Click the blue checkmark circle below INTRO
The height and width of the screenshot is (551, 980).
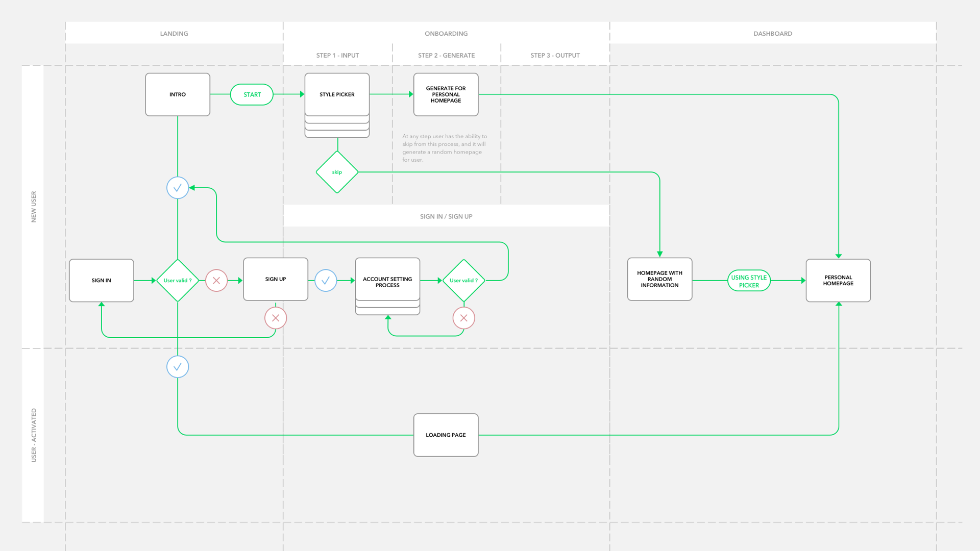178,188
